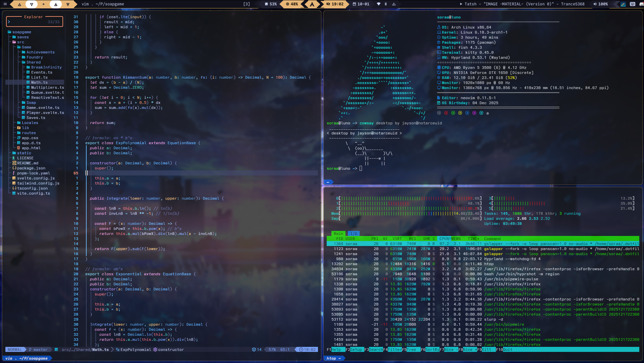This screenshot has height=363, width=644.
Task: Click the keyboard icon in the top bar
Action: 632,4
